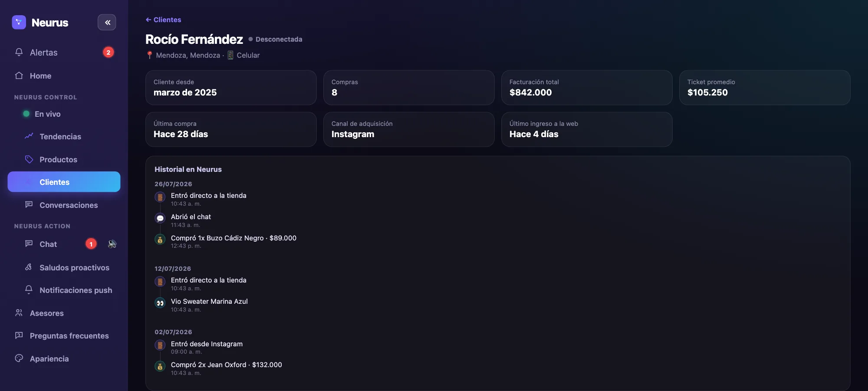Viewport: 868px width, 391px height.
Task: Click the 'Entró desde Instagram' event
Action: (x=207, y=344)
